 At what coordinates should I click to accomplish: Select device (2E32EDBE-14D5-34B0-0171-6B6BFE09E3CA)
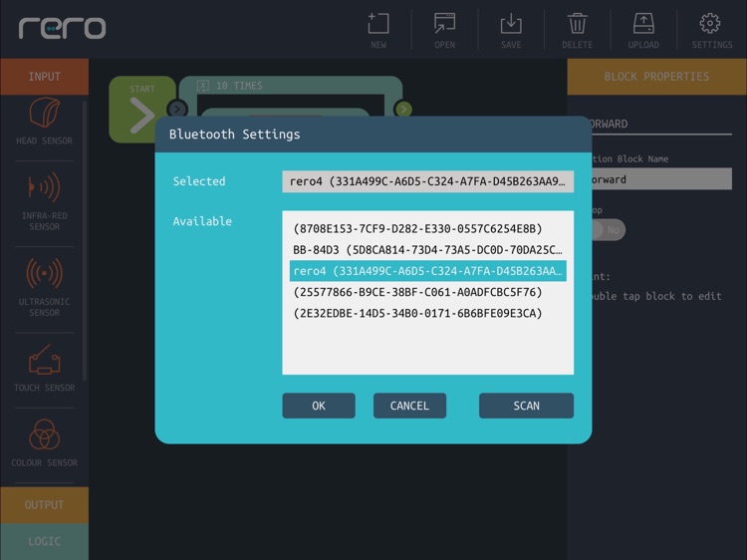click(x=428, y=313)
